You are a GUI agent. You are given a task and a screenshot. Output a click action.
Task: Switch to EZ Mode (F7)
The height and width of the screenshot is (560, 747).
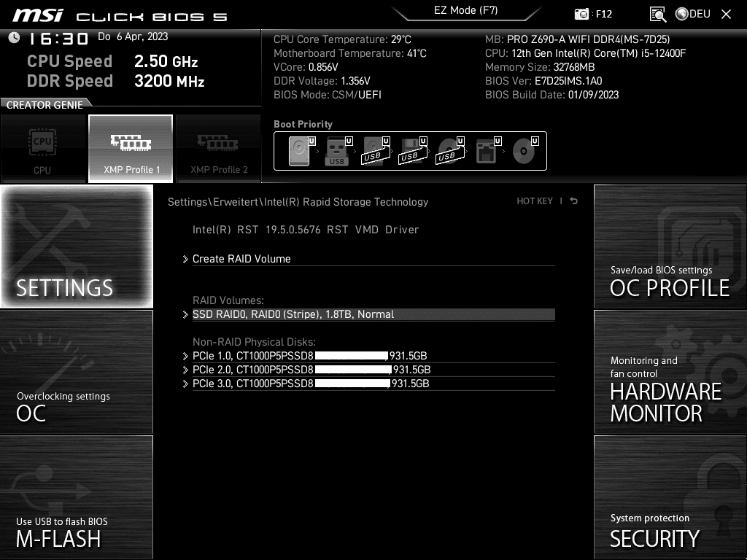click(x=466, y=10)
